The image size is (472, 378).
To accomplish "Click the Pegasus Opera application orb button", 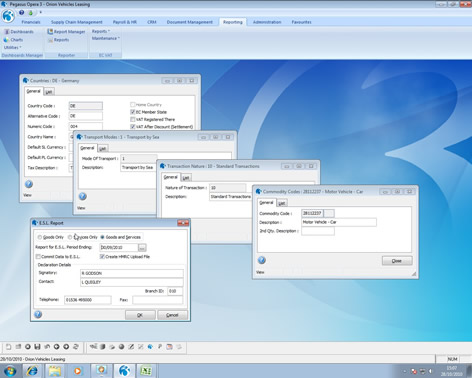I will [8, 16].
